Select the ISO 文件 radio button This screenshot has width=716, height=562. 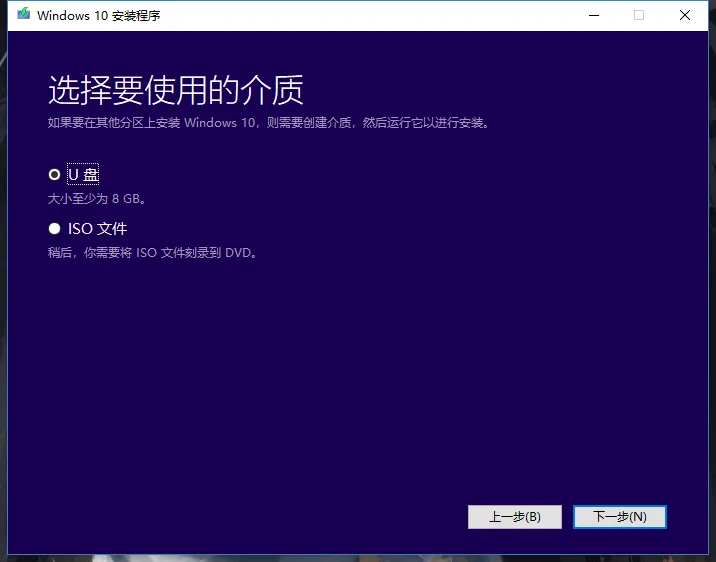pos(54,229)
